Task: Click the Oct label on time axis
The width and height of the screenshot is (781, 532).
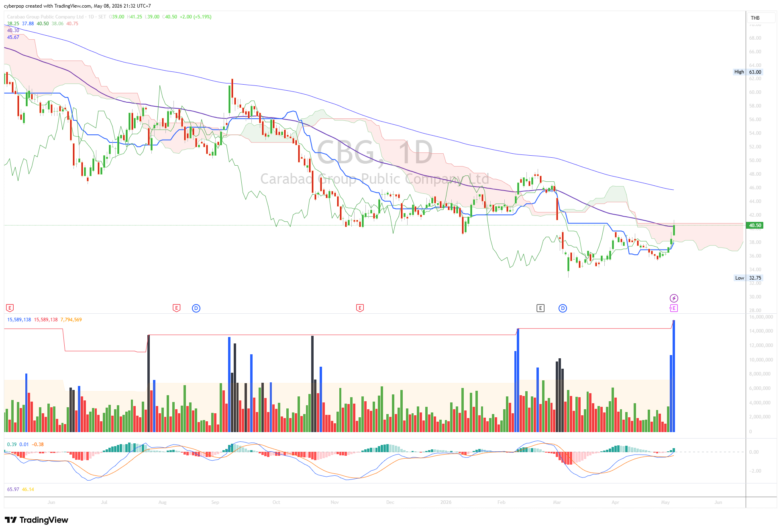Action: 276,502
